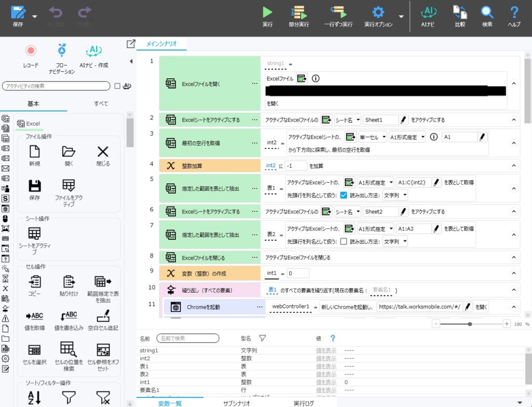This screenshot has height=407, width=532.
Task: Open 文字列 read method dropdown in line 7
Action: point(395,241)
